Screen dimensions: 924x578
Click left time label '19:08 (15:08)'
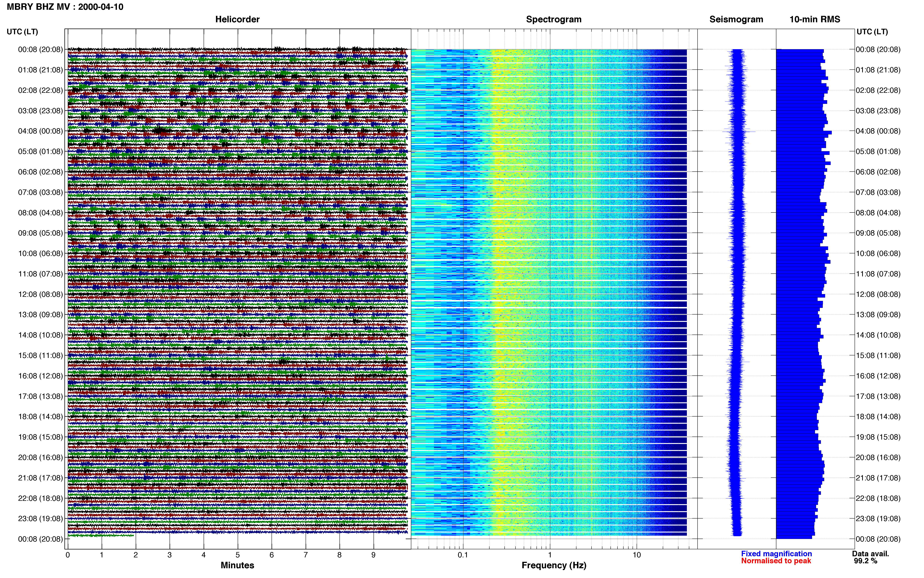coord(41,437)
